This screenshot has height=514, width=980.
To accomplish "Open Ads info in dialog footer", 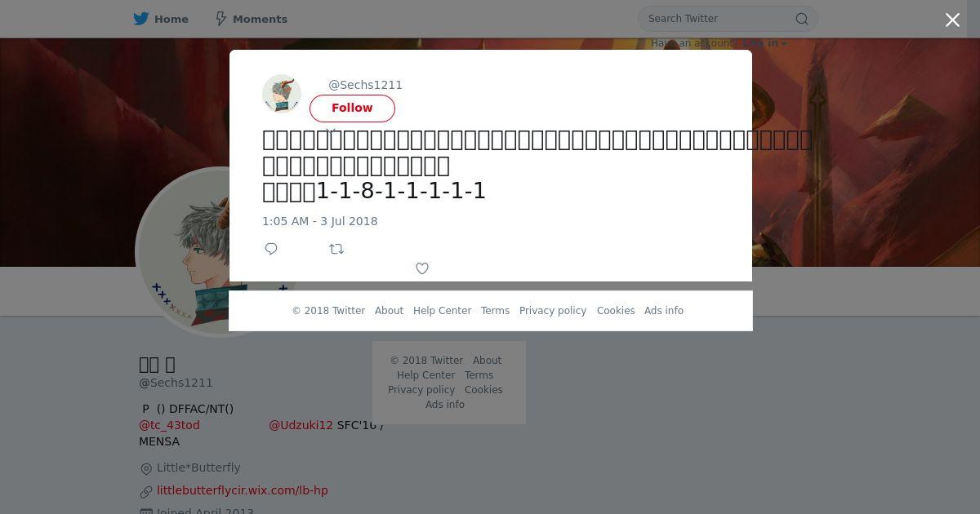I will click(664, 311).
